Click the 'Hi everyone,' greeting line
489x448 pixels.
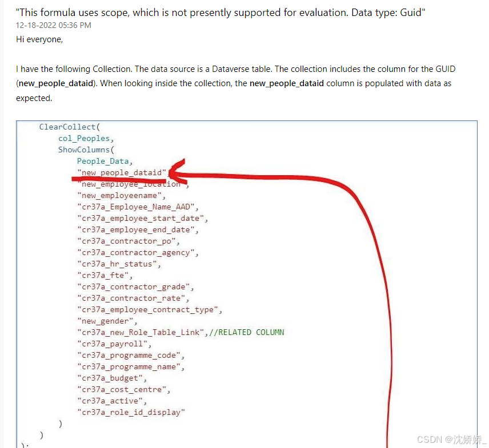[x=39, y=39]
